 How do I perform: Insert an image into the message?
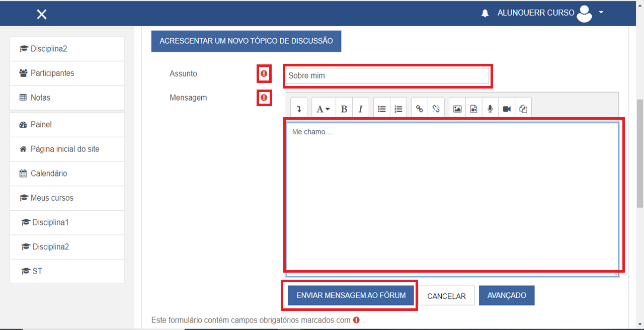pos(457,109)
